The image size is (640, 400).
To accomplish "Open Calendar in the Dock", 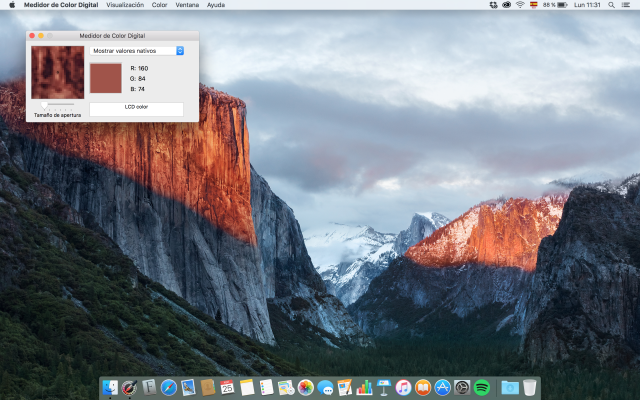I will pyautogui.click(x=227, y=387).
